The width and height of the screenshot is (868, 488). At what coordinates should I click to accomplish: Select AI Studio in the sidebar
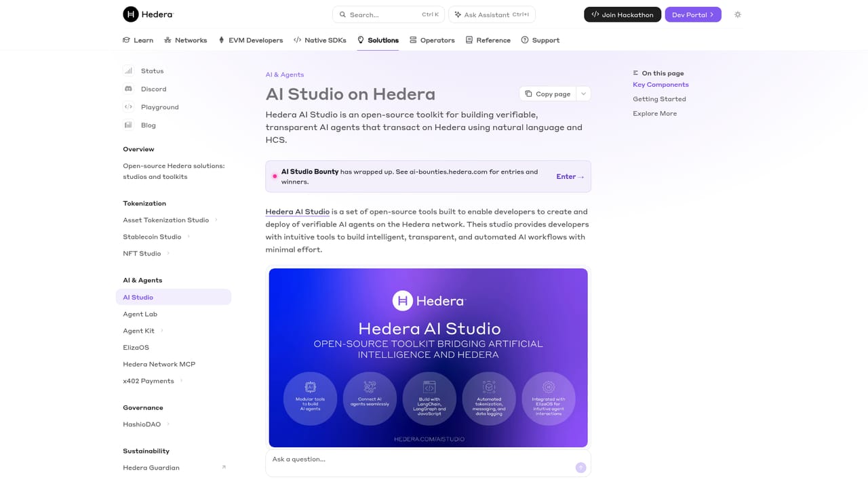point(174,297)
